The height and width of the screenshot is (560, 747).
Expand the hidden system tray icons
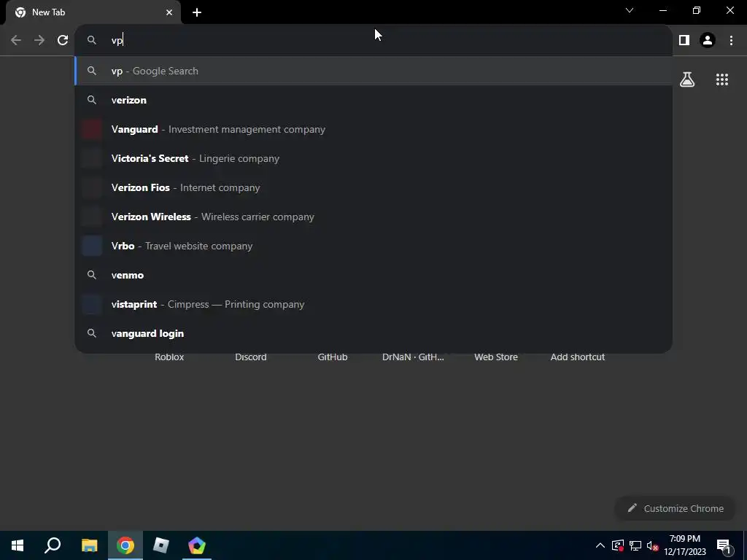click(600, 545)
